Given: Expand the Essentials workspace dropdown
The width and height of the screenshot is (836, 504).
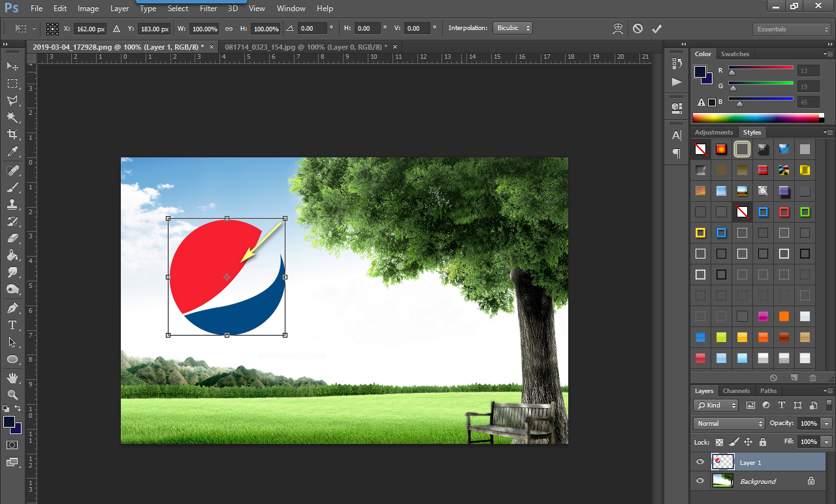Looking at the screenshot, I should 791,29.
